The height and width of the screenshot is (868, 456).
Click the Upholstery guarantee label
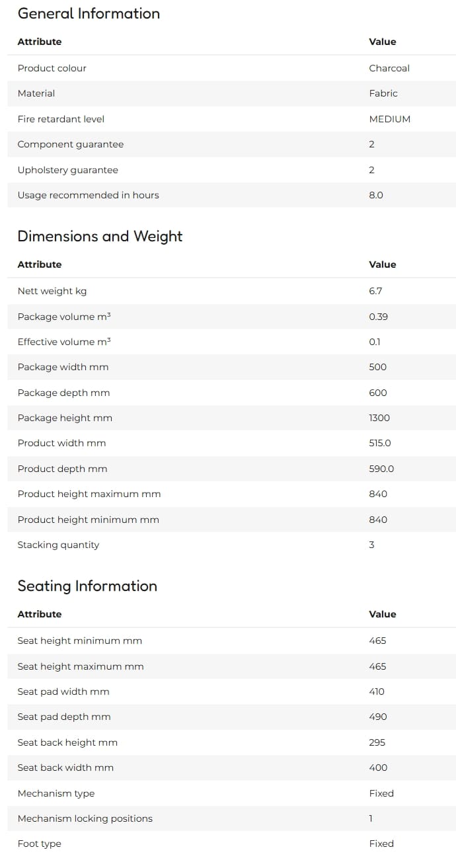[67, 170]
